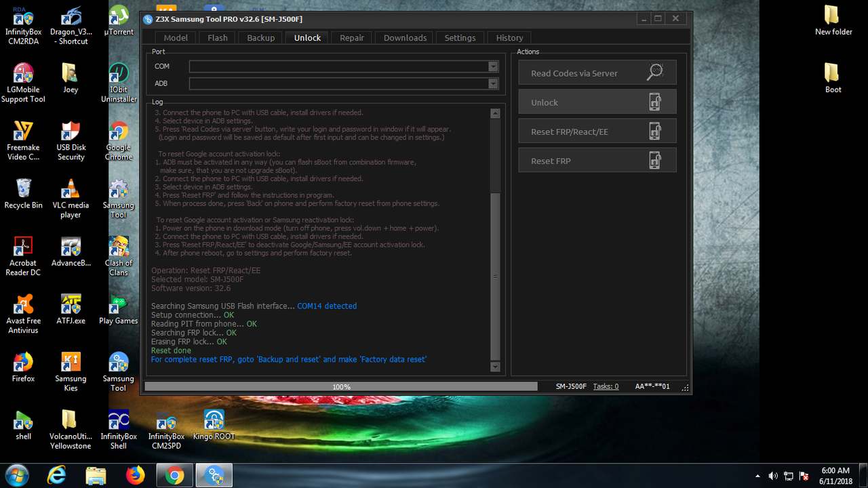The image size is (868, 488).
Task: Click the Tasks: 0 link
Action: (x=606, y=386)
